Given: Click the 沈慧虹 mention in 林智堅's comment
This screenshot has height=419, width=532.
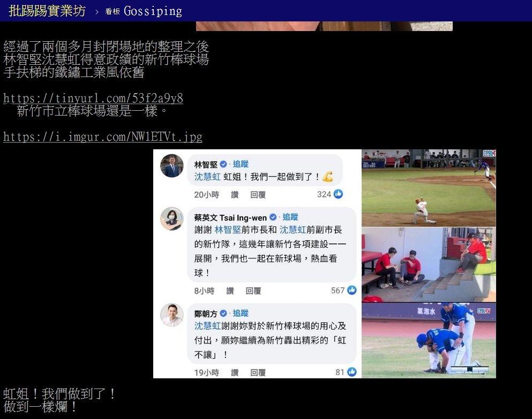Looking at the screenshot, I should tap(207, 177).
